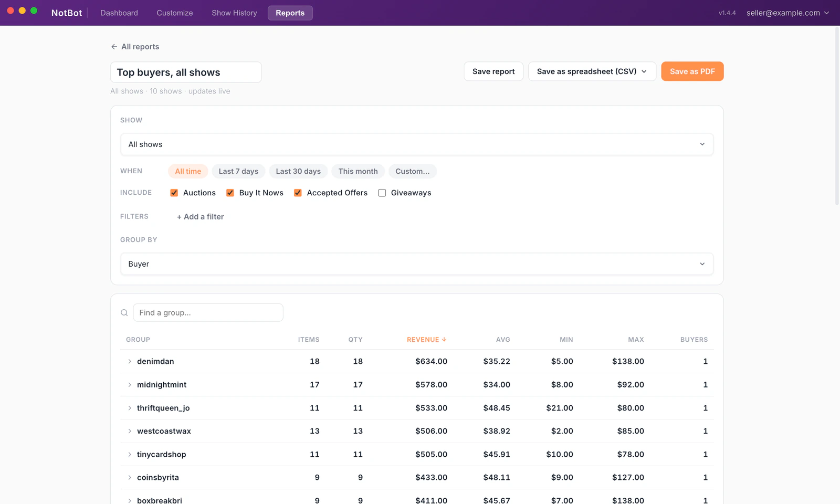Uncheck Buy It Nows
Viewport: 840px width, 504px height.
click(230, 193)
